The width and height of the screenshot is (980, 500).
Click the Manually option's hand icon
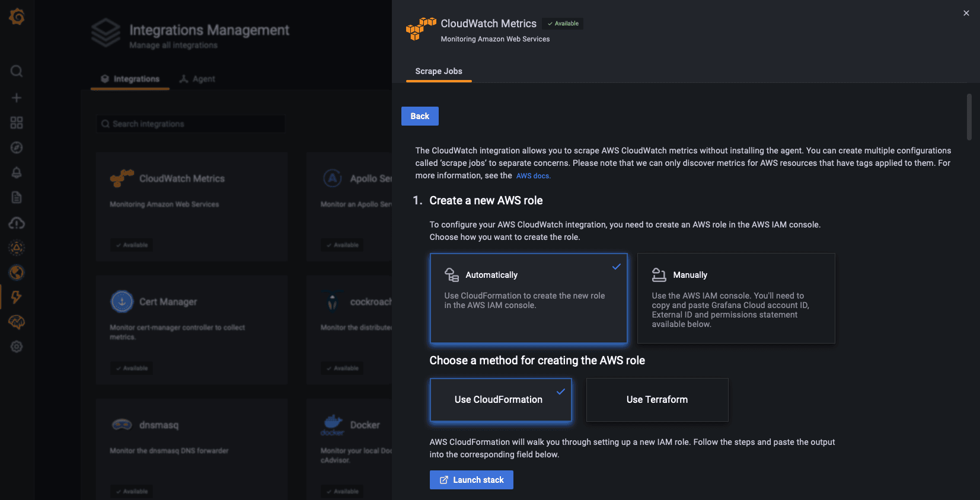(x=659, y=274)
